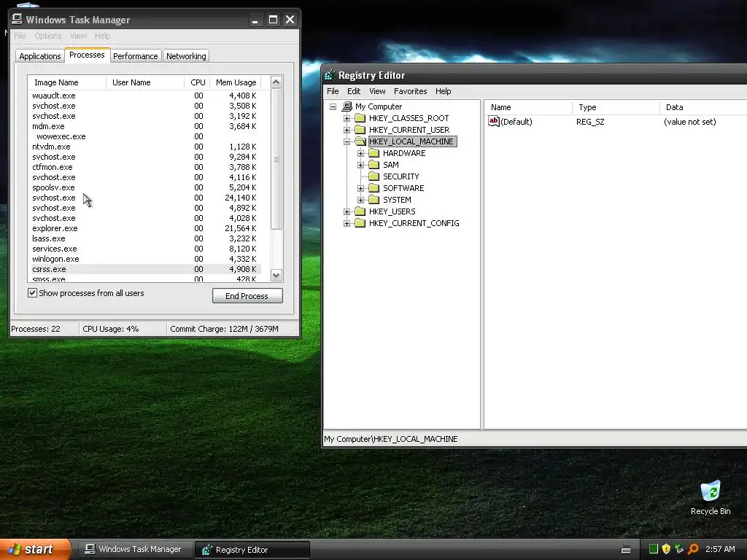Select the HKEY_CURRENT_CONFIG key label
Screen dimensions: 747x560
[x=414, y=223]
